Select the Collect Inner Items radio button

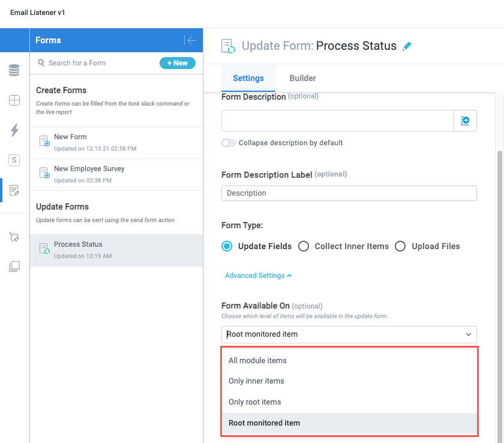304,246
